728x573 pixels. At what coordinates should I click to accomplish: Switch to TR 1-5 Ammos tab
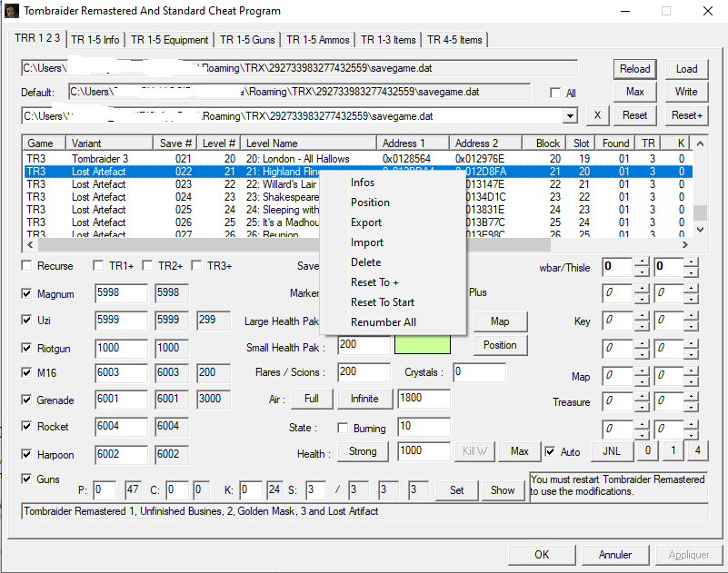317,40
